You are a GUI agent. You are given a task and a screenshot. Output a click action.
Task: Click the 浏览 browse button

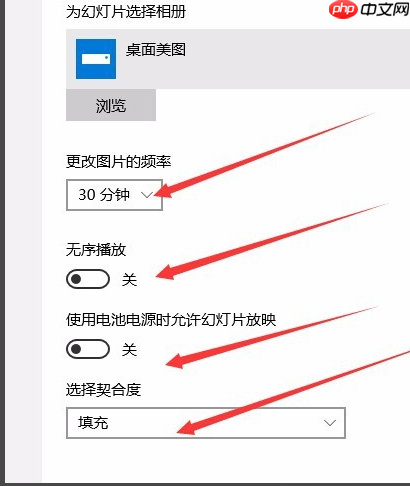pos(111,105)
